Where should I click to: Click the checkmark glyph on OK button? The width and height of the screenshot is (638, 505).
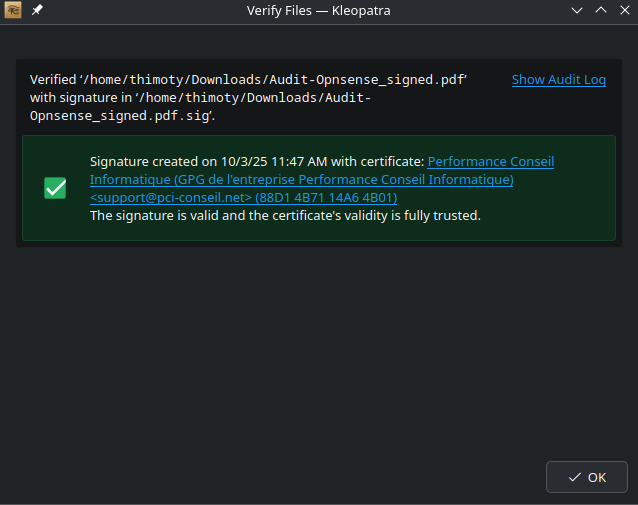[x=574, y=477]
